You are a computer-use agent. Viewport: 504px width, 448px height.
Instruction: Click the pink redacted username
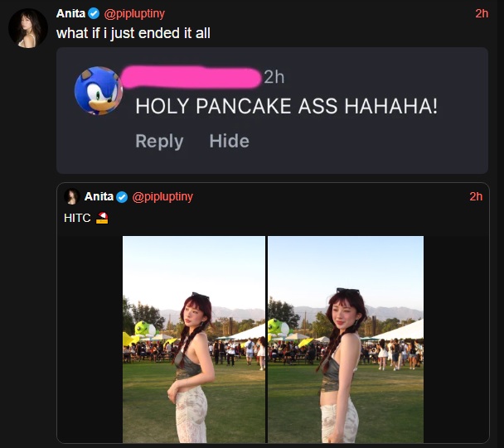point(191,77)
